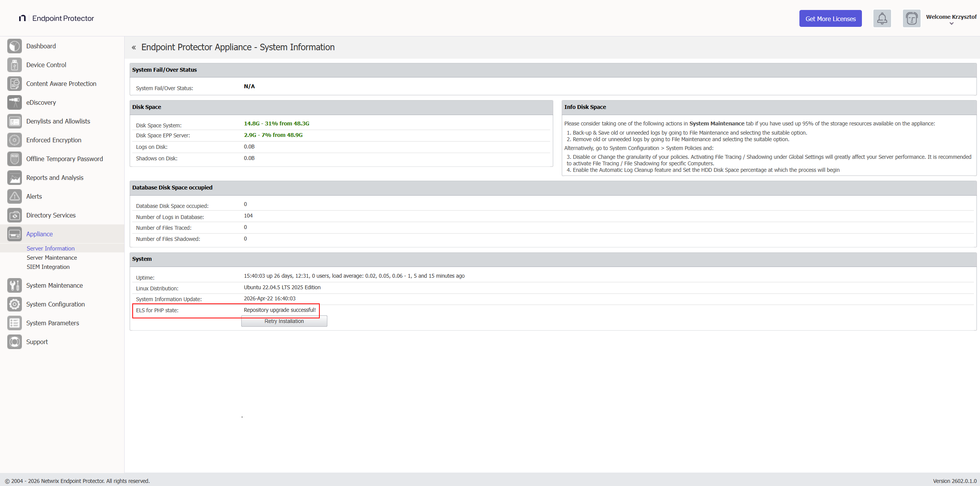Image resolution: width=980 pixels, height=486 pixels.
Task: Open the Dashboard section
Action: pyautogui.click(x=41, y=46)
